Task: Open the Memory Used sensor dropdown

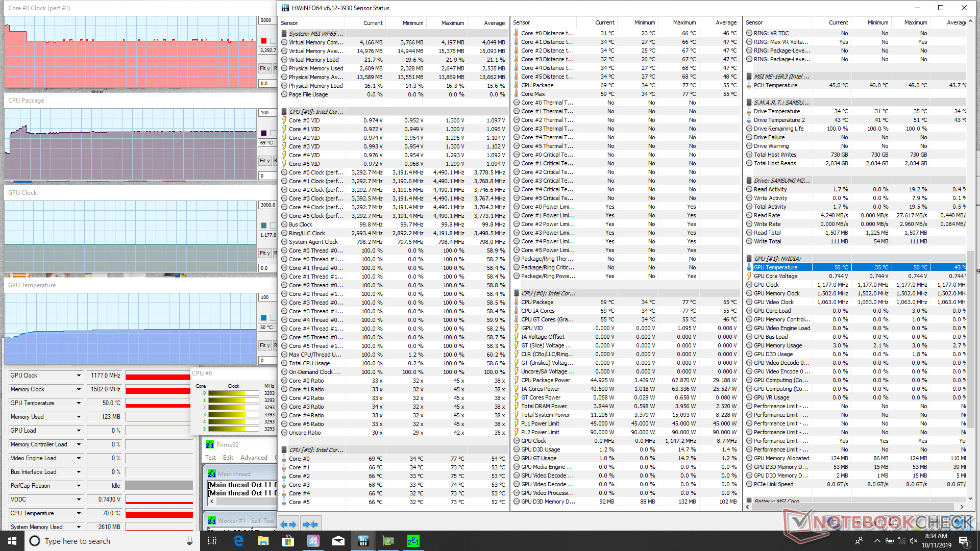Action: [x=79, y=417]
